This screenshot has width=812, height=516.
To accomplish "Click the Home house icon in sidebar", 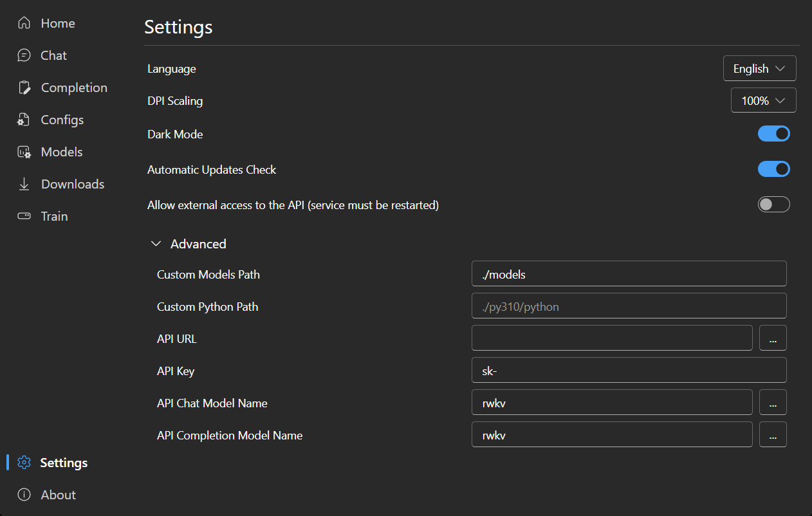I will pos(24,23).
